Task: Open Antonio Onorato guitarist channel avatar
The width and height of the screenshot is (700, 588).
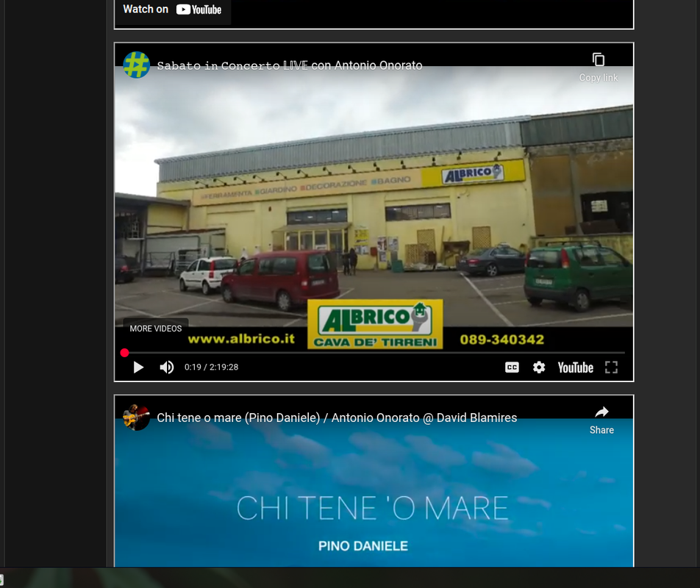Action: click(136, 417)
